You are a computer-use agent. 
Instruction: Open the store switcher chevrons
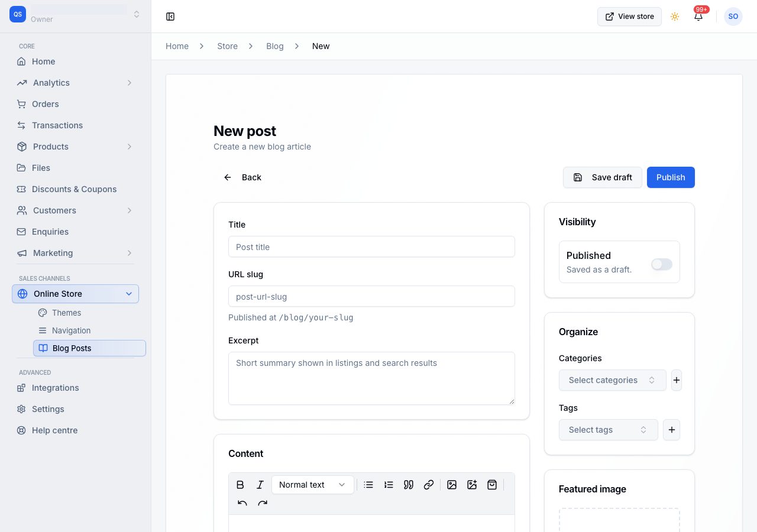[x=137, y=14]
